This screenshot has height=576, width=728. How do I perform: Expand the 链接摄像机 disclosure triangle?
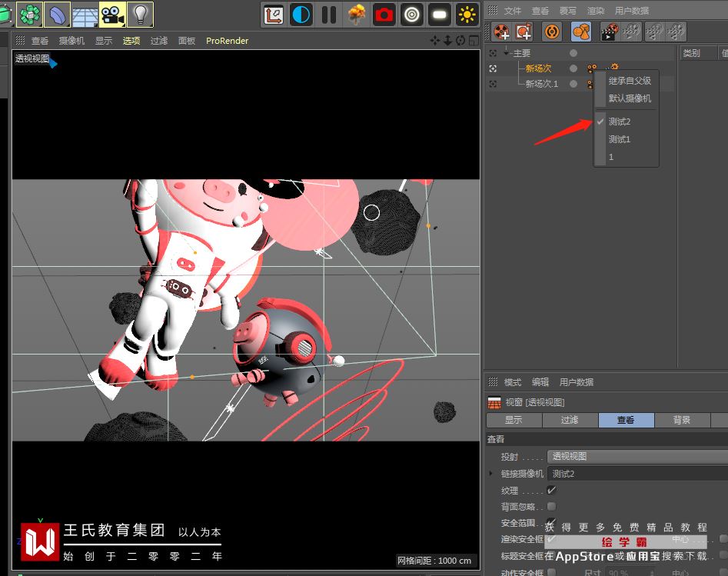point(491,474)
